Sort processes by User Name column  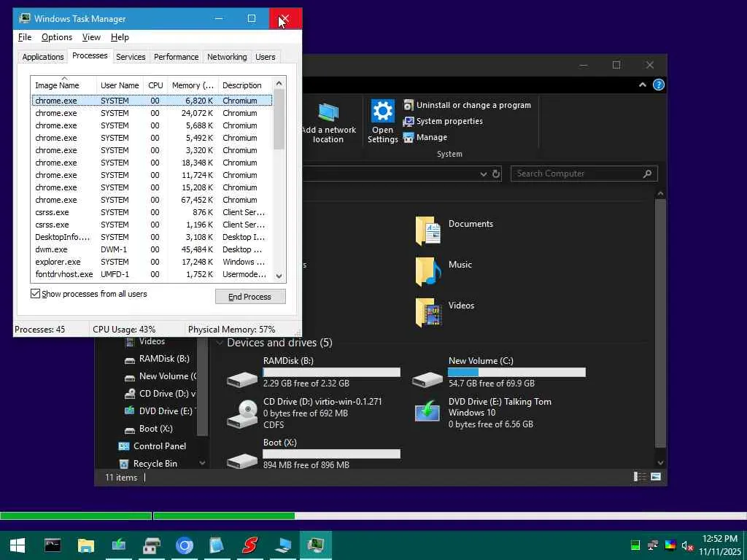click(120, 85)
